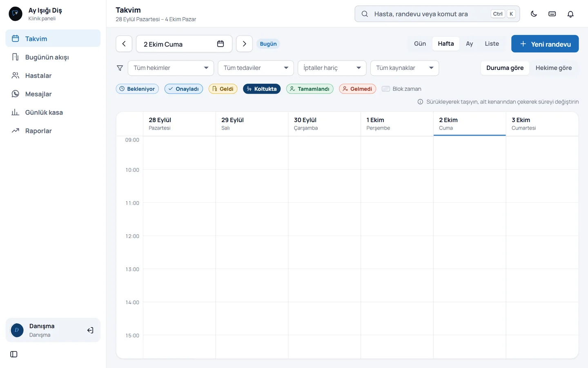The width and height of the screenshot is (588, 368).
Task: Go to next week with the arrow
Action: pos(244,44)
